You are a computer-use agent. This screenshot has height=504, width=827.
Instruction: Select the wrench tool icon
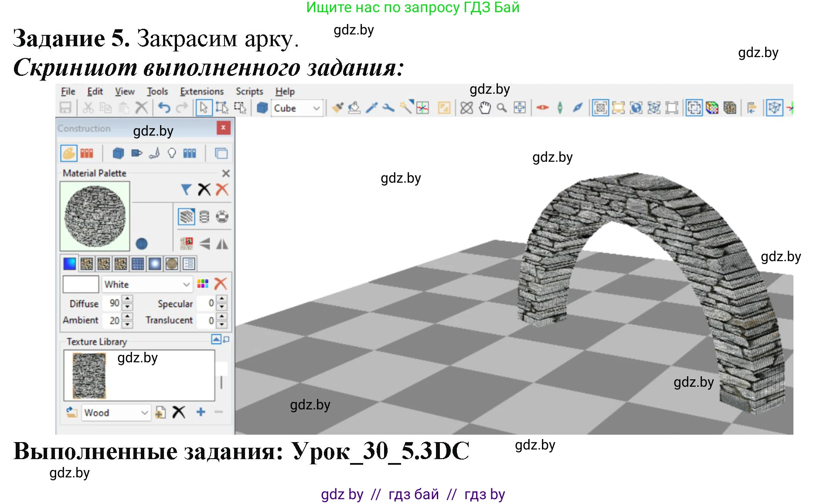coord(388,108)
